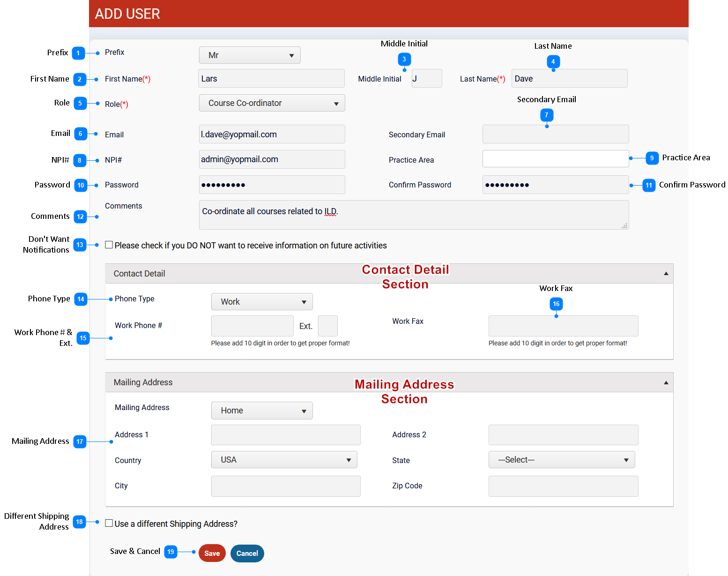Image resolution: width=728 pixels, height=576 pixels.
Task: Click callout badge 3 above Middle Initial
Action: click(x=404, y=60)
